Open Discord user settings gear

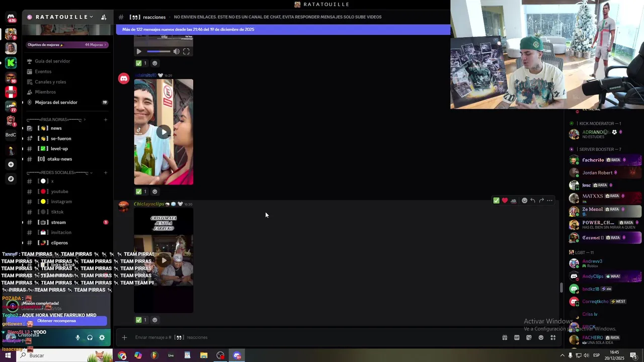102,337
